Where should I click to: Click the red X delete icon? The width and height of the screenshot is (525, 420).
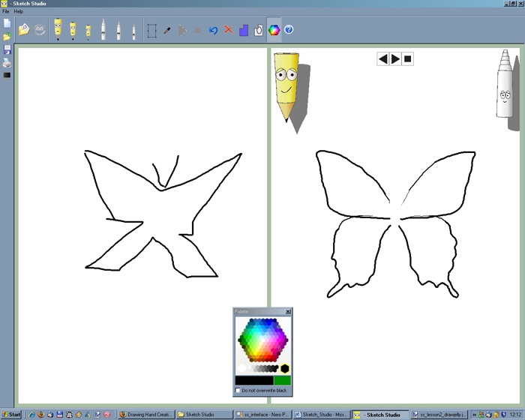pos(228,30)
